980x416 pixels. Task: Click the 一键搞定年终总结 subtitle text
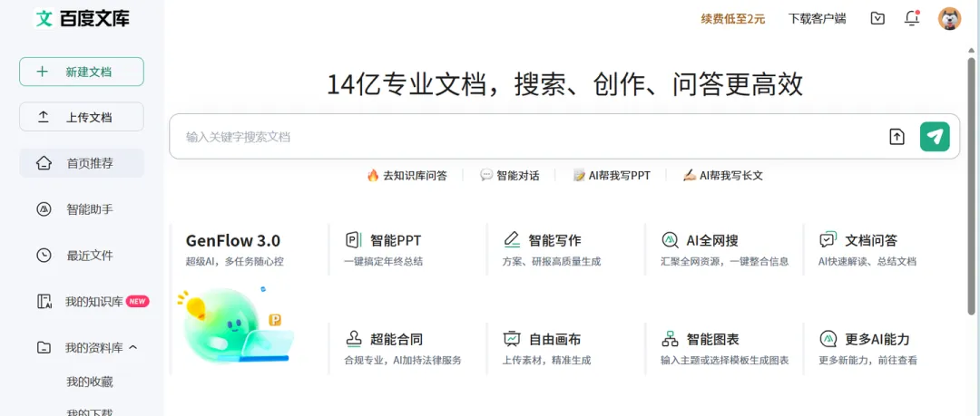click(x=383, y=262)
